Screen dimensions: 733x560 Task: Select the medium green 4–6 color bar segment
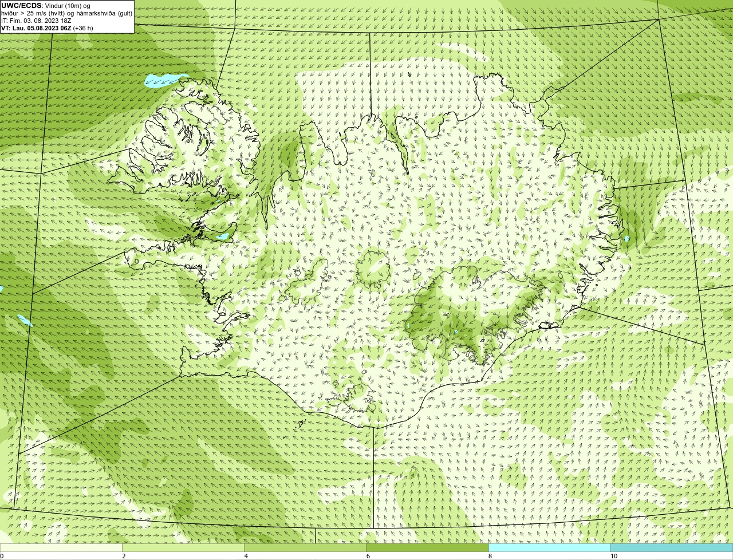click(x=305, y=548)
